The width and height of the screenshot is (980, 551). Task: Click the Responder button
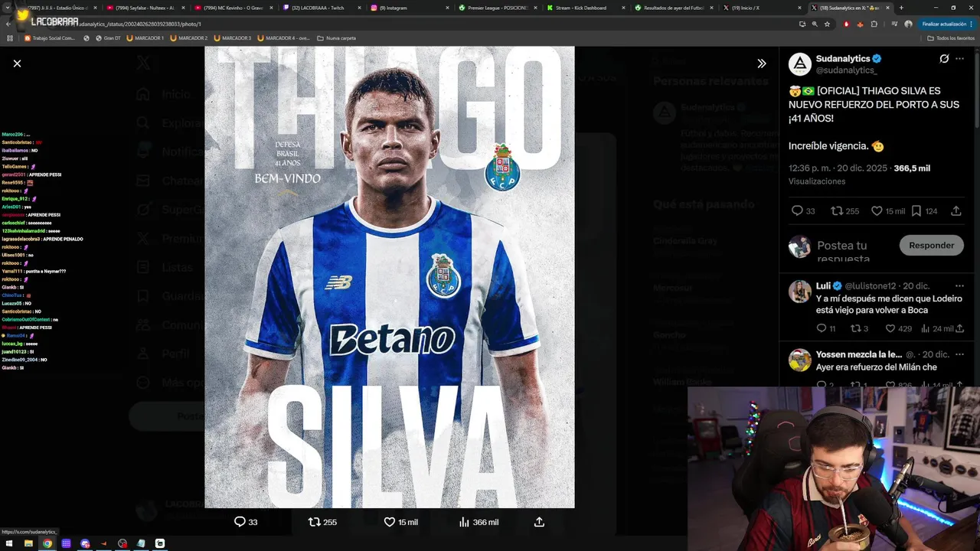[931, 246]
